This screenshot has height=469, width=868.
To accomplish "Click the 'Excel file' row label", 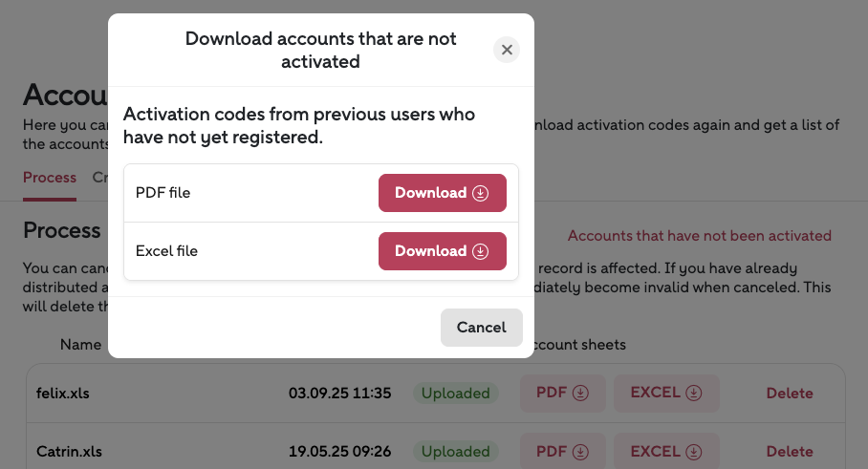I will point(166,251).
